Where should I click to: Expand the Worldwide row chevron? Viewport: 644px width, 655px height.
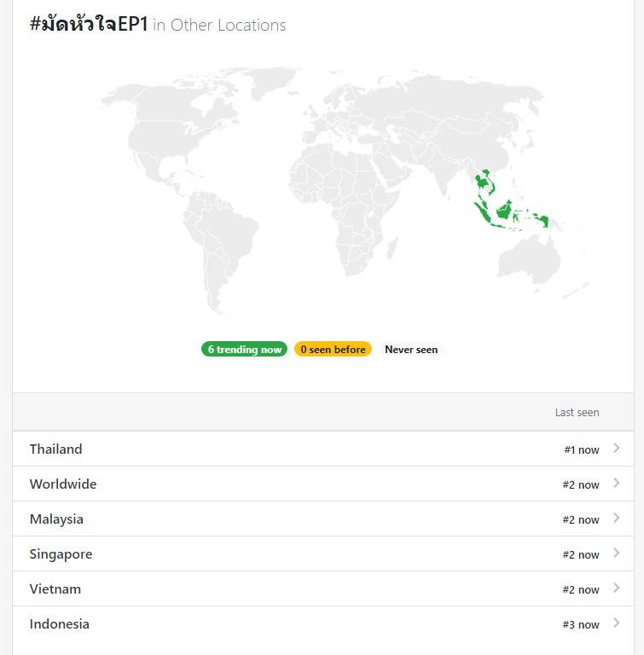click(x=616, y=484)
